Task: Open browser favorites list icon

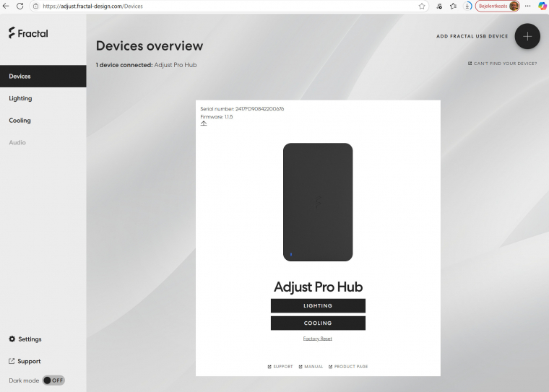Action: click(454, 6)
